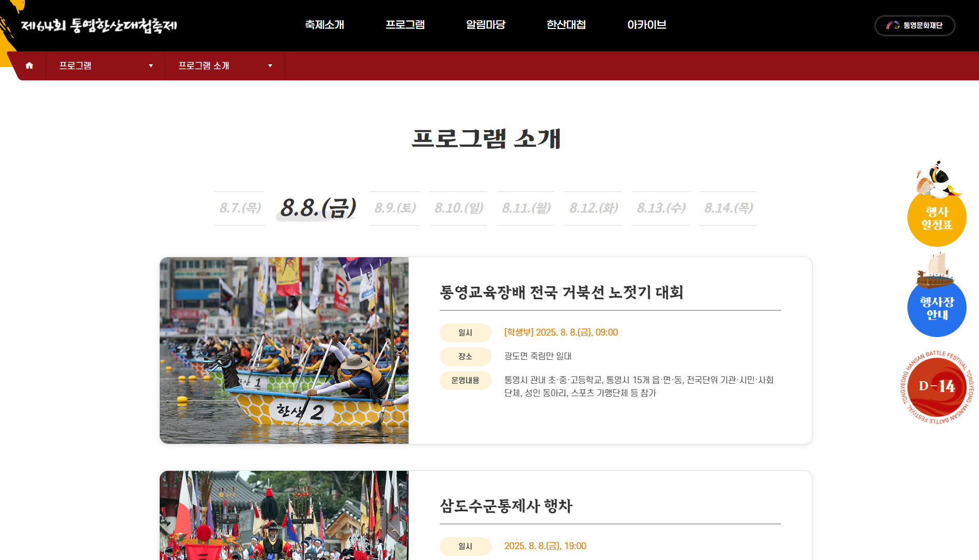The image size is (979, 560).
Task: Open the 한산대첩 top menu
Action: 566,25
